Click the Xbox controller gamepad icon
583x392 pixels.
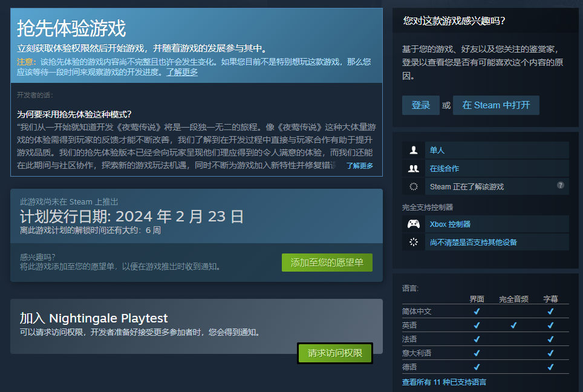tap(414, 224)
